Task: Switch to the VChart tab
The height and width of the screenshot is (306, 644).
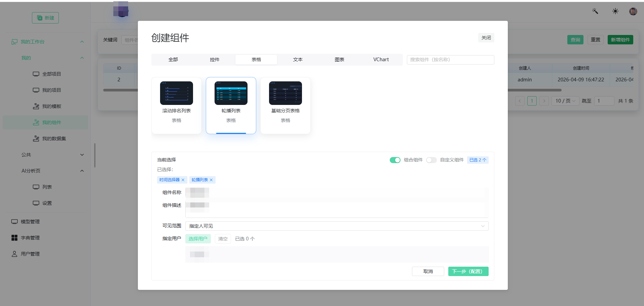Action: pyautogui.click(x=381, y=60)
